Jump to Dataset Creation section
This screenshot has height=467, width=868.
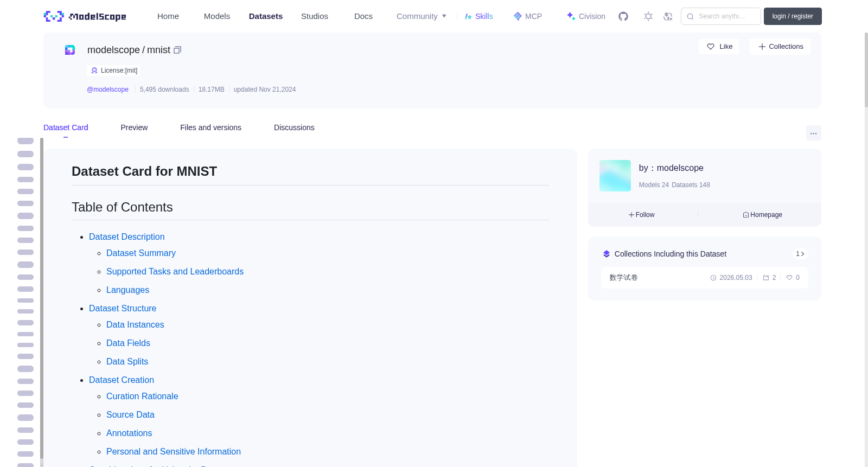coord(122,380)
